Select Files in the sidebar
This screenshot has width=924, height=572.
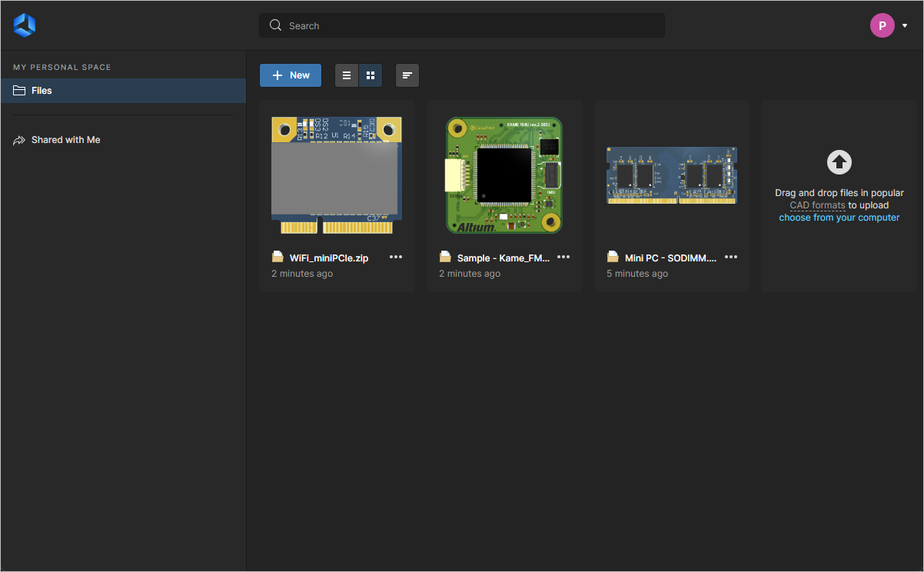point(42,91)
